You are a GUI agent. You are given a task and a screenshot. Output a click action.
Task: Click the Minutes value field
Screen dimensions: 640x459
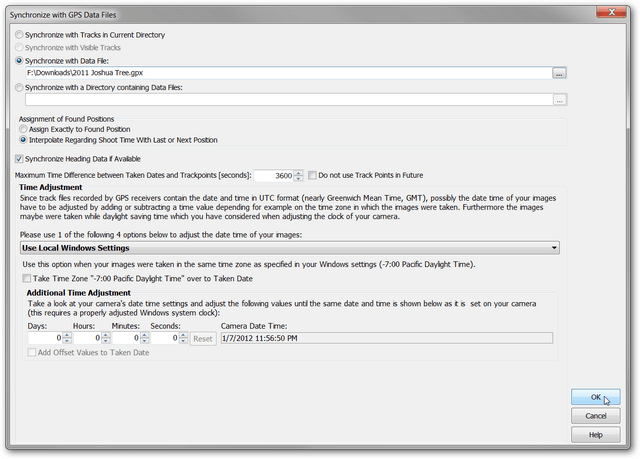coord(126,338)
